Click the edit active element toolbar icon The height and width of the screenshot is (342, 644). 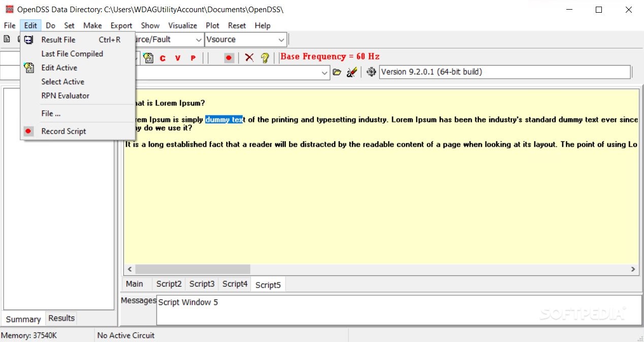coord(148,58)
